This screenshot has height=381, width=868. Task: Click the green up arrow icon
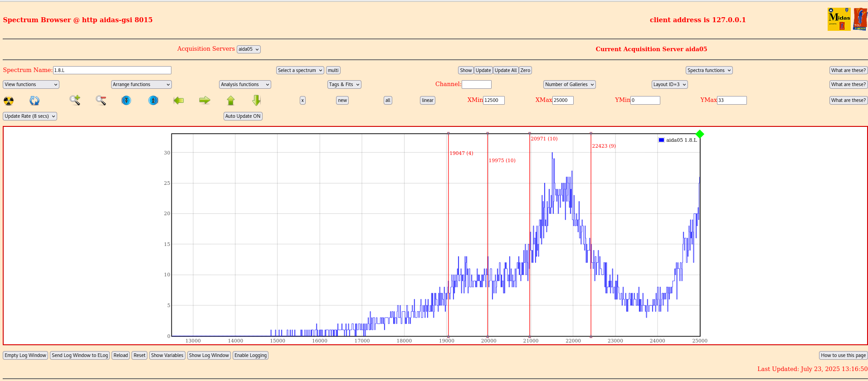click(x=231, y=100)
